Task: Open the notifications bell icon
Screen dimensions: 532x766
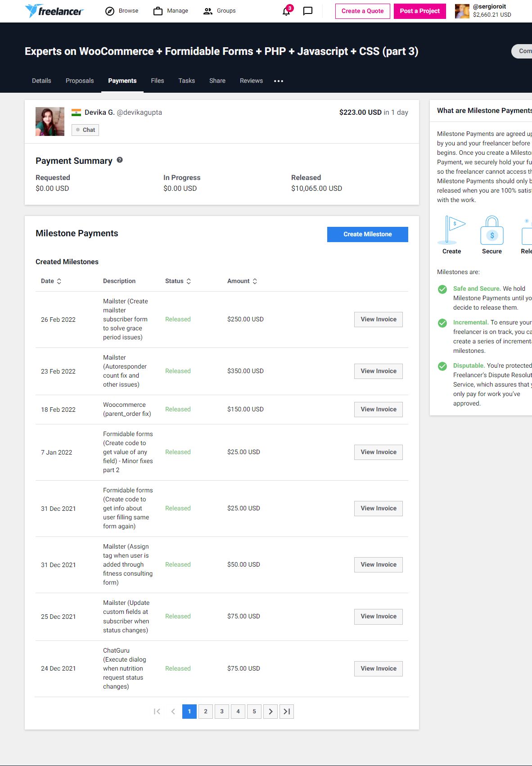Action: [286, 11]
